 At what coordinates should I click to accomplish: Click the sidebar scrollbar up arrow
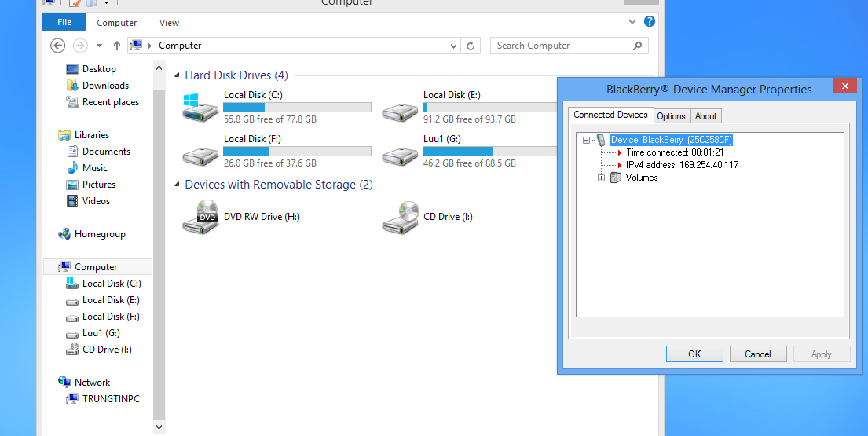[x=159, y=68]
